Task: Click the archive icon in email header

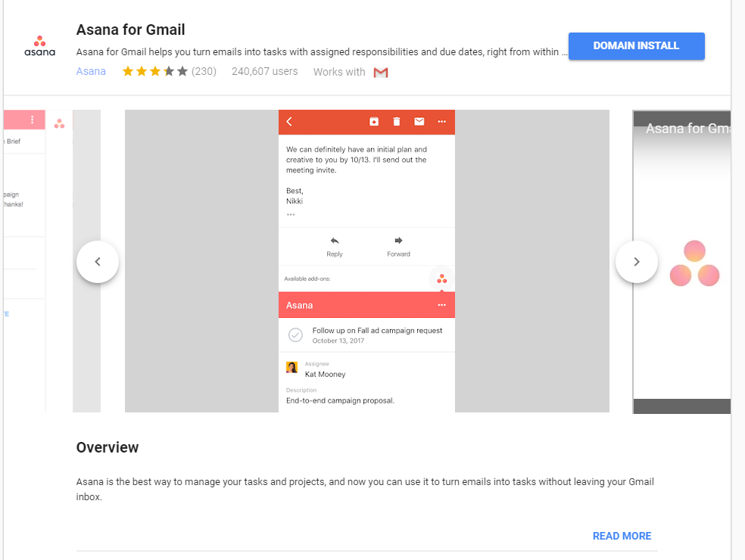Action: pyautogui.click(x=374, y=122)
